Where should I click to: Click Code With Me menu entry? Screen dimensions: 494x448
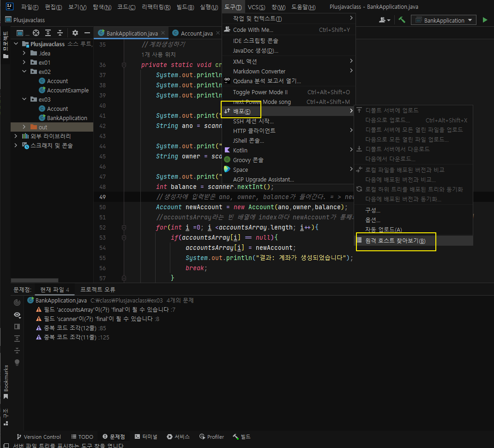click(289, 30)
